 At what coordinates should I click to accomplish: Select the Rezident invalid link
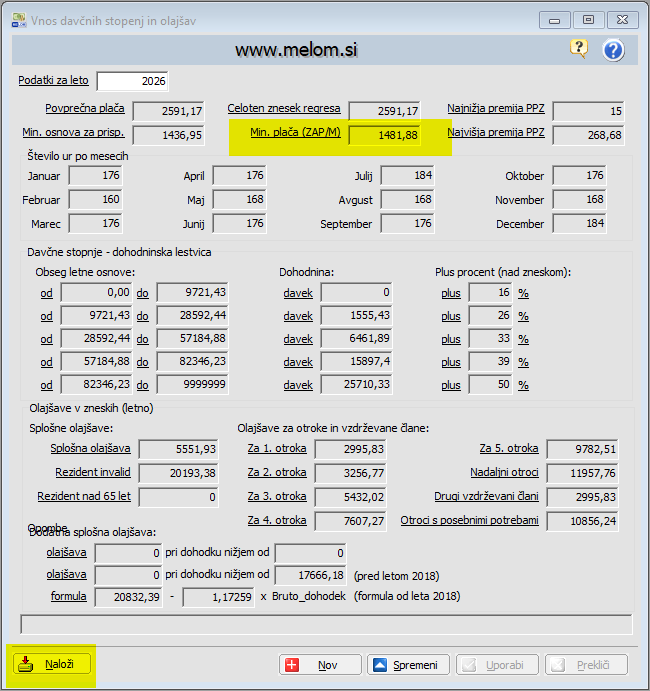pos(92,471)
